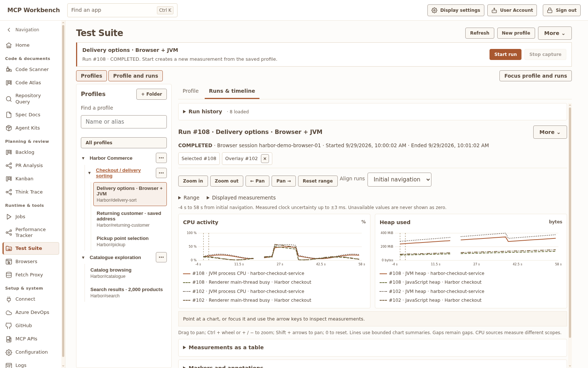588x368 pixels.
Task: Open the More menu beside the run title
Action: (x=550, y=132)
